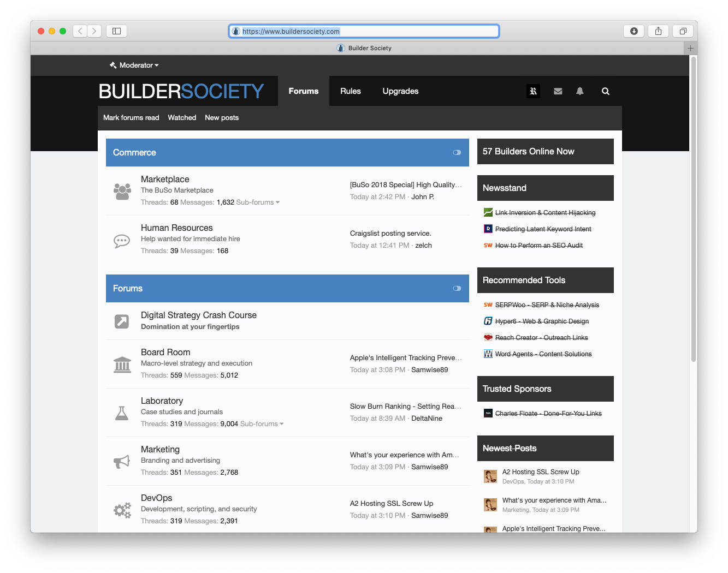Viewport: 728px width, 573px height.
Task: Show alerts via the bell icon
Action: tap(580, 91)
